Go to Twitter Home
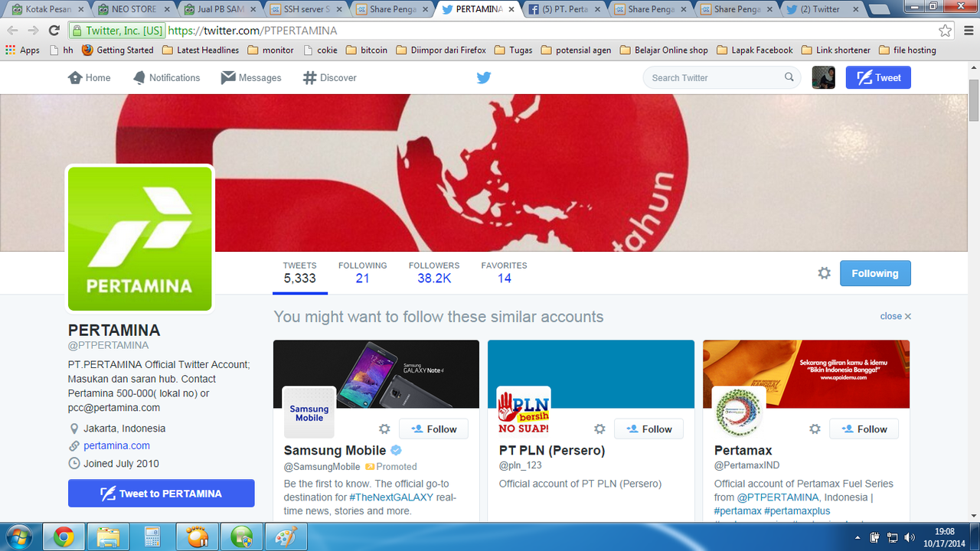 point(89,77)
